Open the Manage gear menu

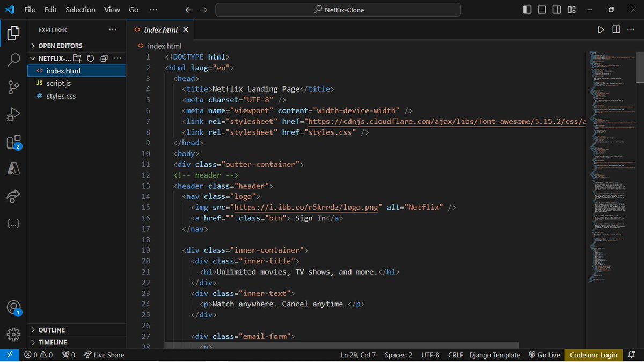[13, 334]
